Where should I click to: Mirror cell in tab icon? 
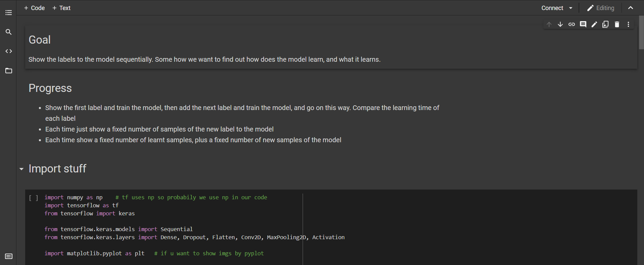coord(605,24)
